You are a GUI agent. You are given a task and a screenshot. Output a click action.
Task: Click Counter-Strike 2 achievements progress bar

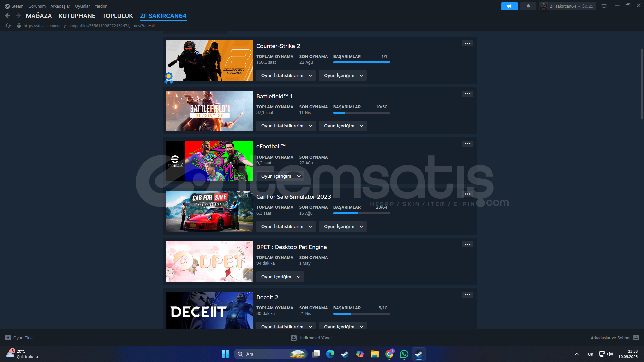[362, 62]
